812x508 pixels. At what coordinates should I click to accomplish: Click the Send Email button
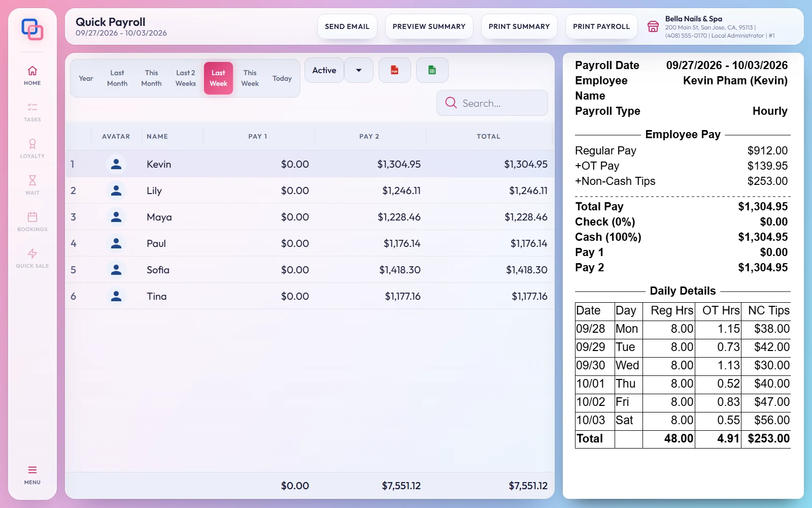coord(347,26)
